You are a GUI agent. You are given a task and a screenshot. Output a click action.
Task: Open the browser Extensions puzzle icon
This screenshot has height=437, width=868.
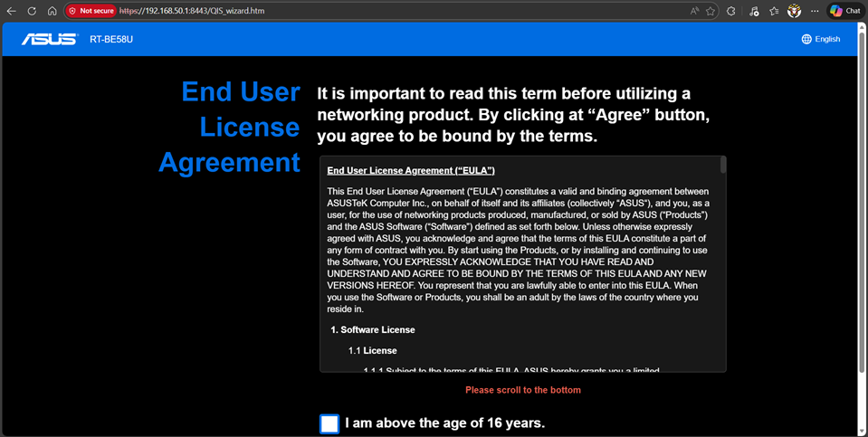(731, 11)
